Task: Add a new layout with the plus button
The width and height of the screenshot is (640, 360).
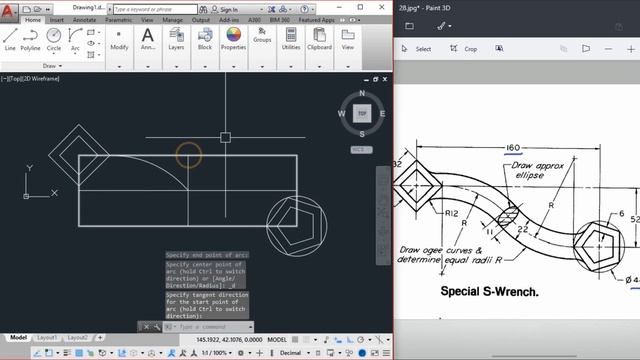Action: pos(100,338)
